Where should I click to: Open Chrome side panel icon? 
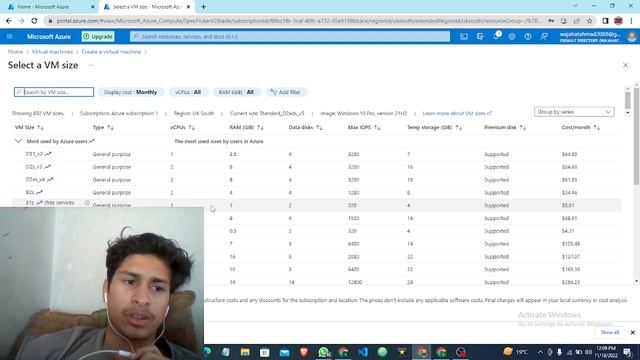[605, 20]
